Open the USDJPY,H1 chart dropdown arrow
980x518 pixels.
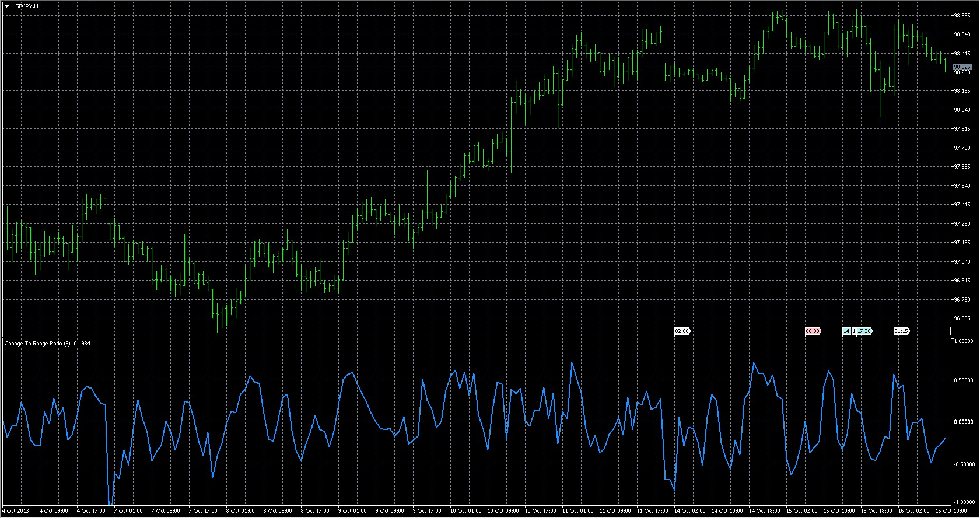6,6
